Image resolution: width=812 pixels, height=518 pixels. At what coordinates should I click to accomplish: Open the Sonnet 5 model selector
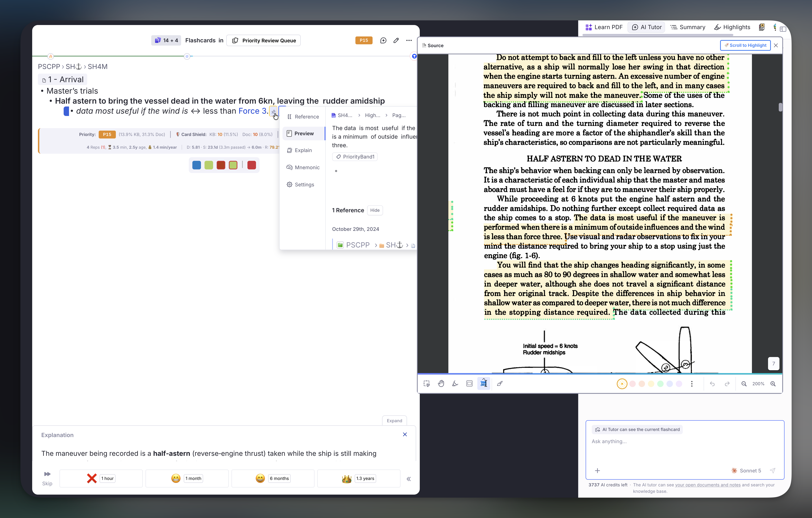click(746, 470)
